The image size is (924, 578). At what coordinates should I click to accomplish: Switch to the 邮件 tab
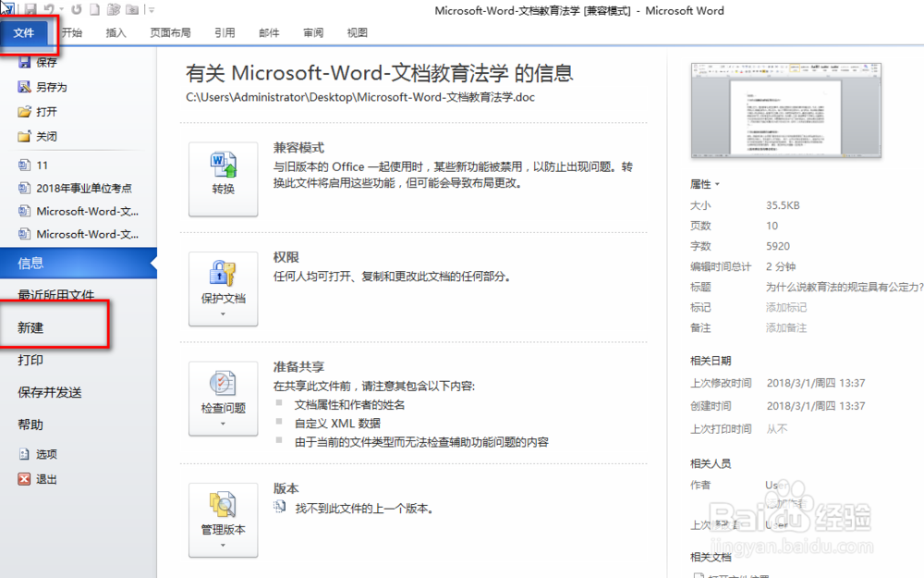(x=269, y=33)
